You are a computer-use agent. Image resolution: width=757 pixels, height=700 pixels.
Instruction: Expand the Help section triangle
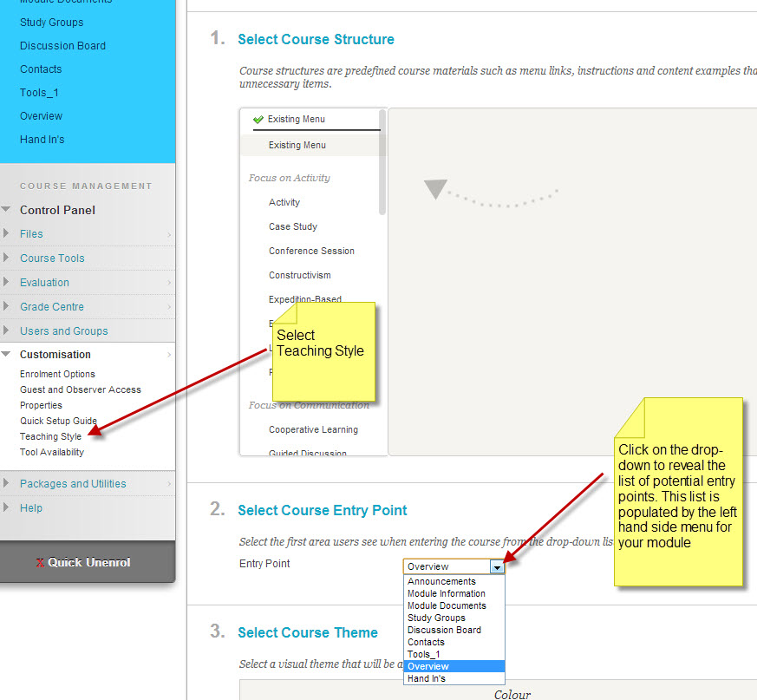(x=7, y=508)
